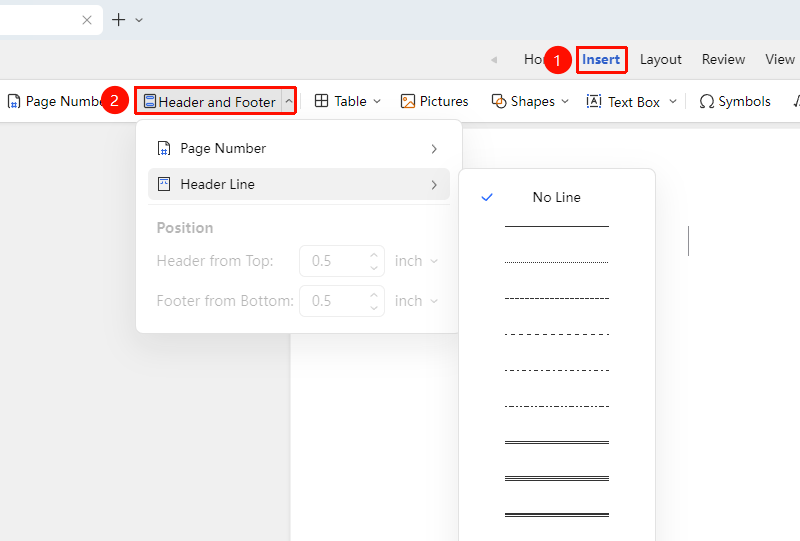Choose the dash-dot header line style
The height and width of the screenshot is (541, 800).
557,370
